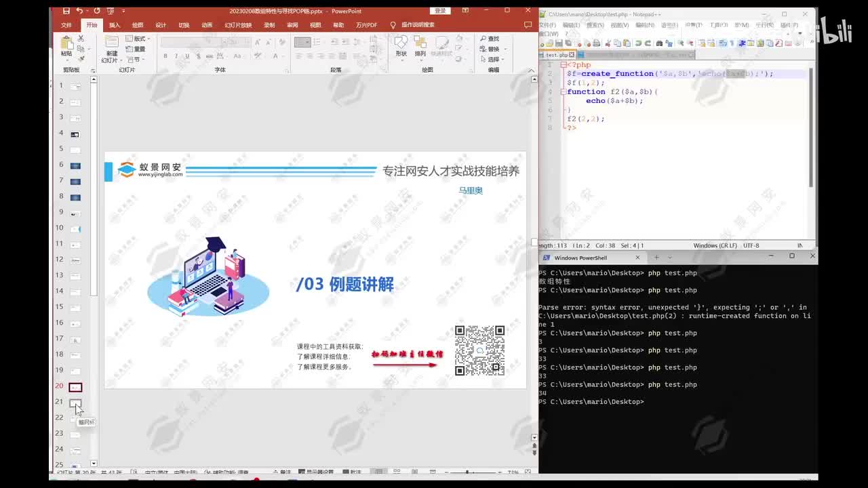Open the Shapes gallery in PowerPoint
This screenshot has height=488, width=868.
point(401,47)
